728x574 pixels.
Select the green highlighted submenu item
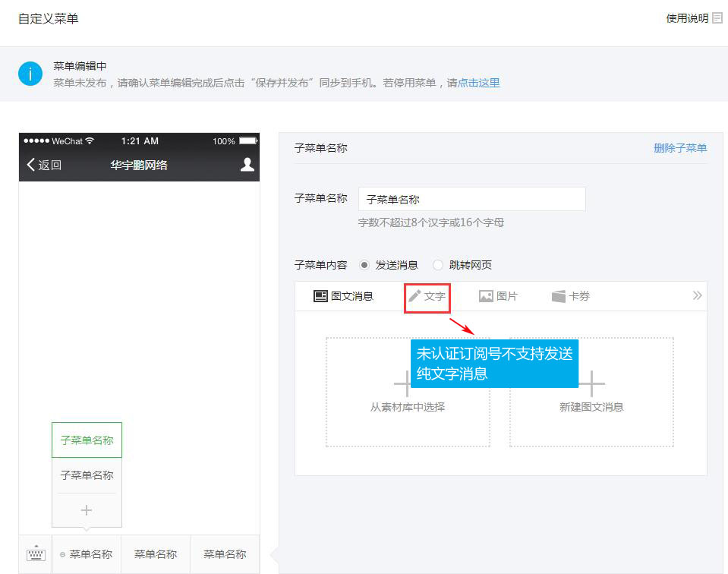coord(87,440)
